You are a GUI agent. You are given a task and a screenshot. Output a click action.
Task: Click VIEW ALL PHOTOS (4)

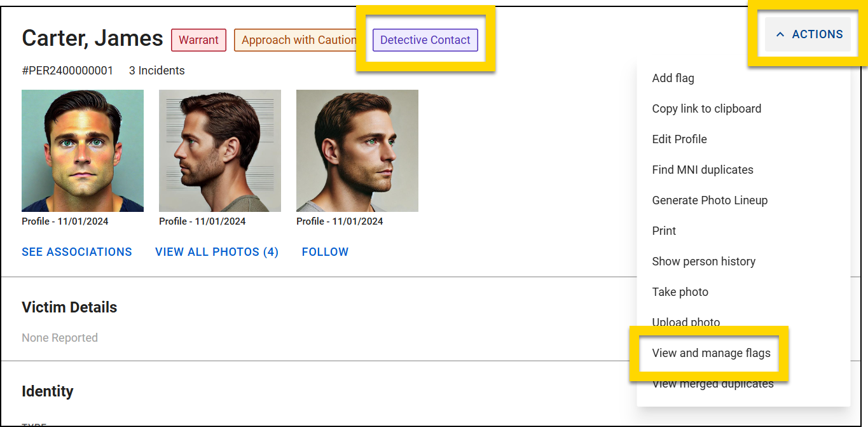click(217, 251)
